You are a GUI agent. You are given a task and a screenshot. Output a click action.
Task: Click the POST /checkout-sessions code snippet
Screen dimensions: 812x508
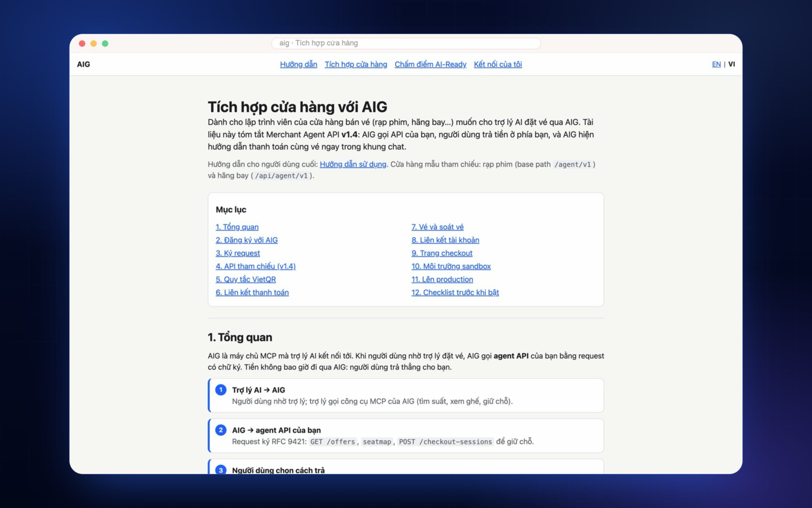click(x=445, y=441)
